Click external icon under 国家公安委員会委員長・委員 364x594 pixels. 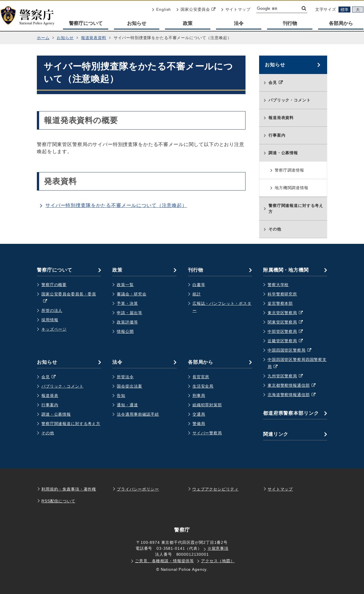pos(45,301)
